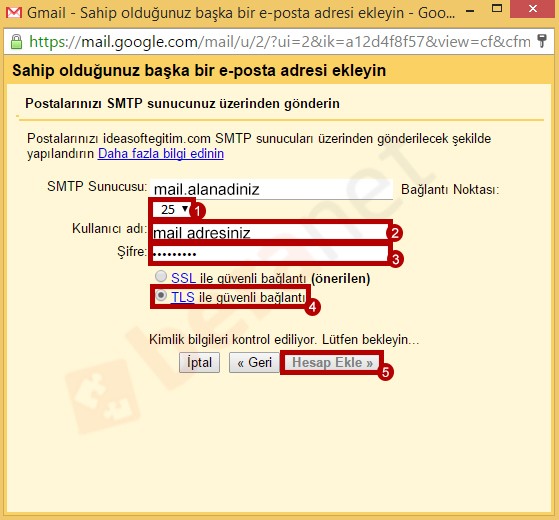Click the browser address bar URL
Viewport: 559px width, 520px height.
tap(280, 42)
